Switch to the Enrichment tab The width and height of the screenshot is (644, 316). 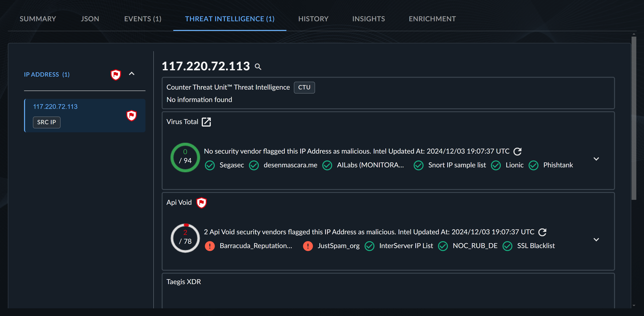click(432, 19)
